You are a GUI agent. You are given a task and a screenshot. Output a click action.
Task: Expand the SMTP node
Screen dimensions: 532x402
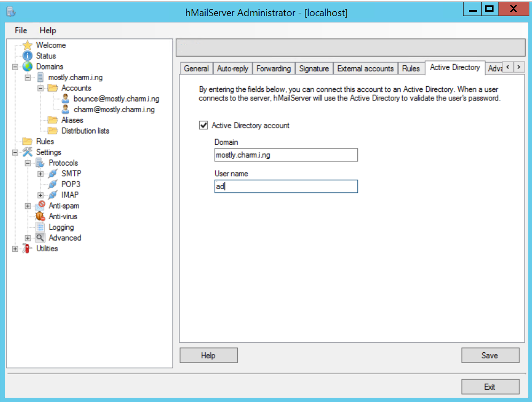(41, 174)
